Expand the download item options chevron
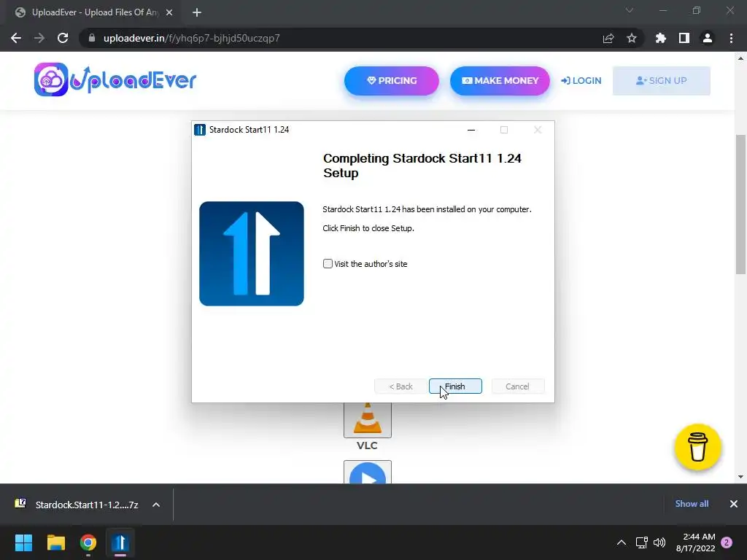 (x=156, y=505)
